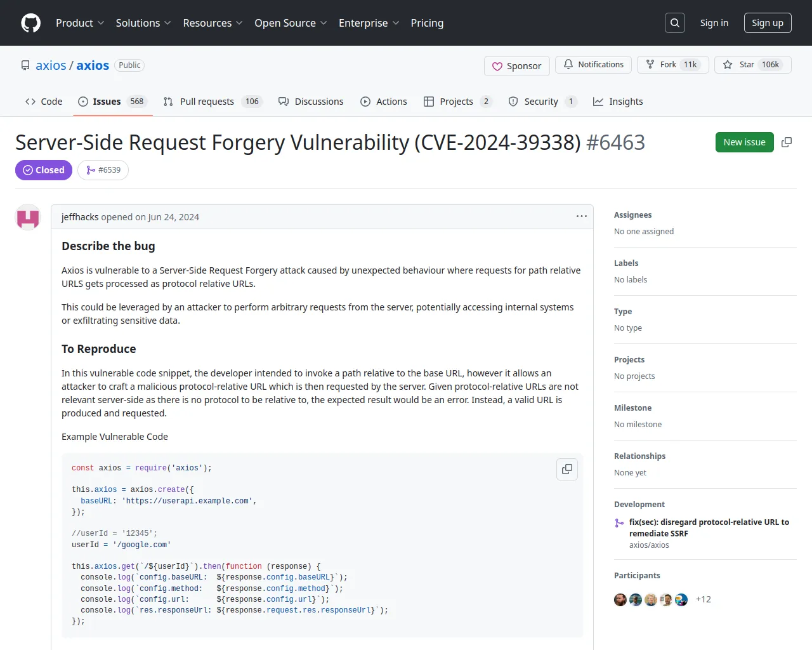This screenshot has height=650, width=812.
Task: Click the 'No one assigned' text
Action: (x=644, y=232)
